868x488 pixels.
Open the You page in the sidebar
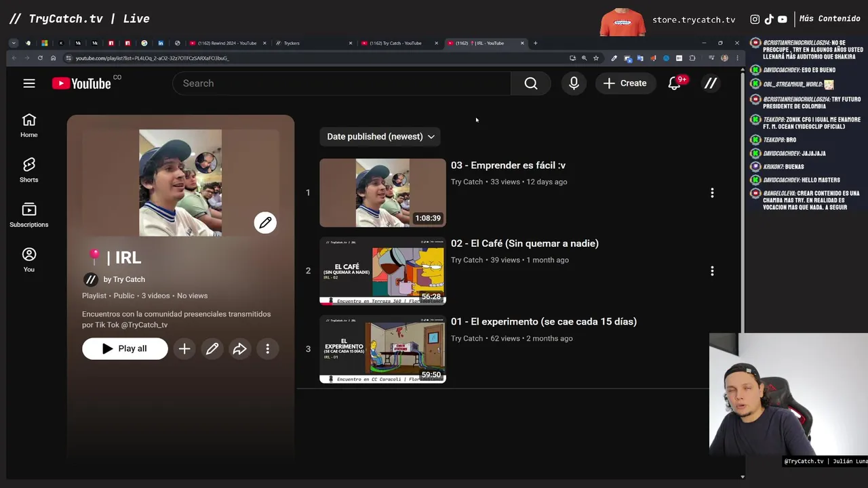28,260
